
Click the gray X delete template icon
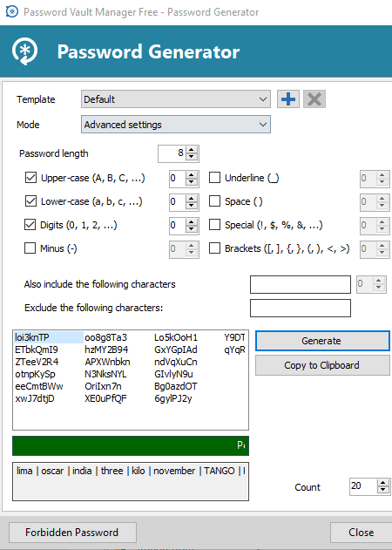(314, 99)
